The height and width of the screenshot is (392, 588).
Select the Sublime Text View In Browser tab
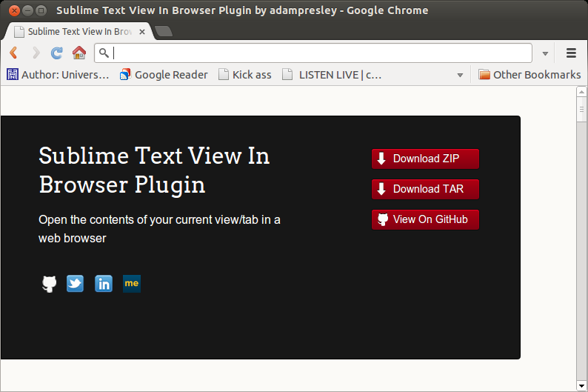click(79, 32)
